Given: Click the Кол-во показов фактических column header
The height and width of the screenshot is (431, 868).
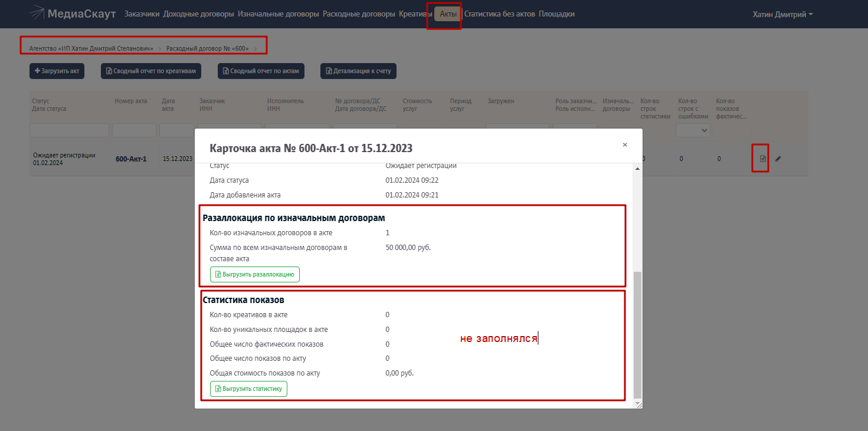Looking at the screenshot, I should (732, 108).
